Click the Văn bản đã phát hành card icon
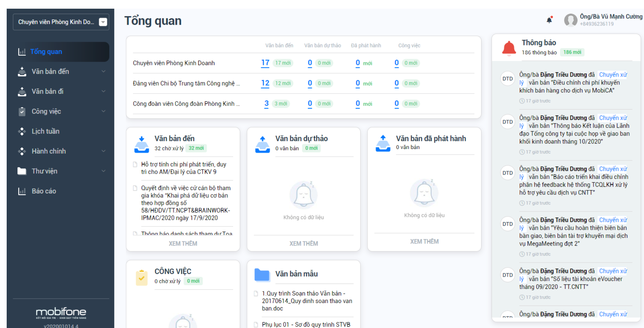 [383, 143]
